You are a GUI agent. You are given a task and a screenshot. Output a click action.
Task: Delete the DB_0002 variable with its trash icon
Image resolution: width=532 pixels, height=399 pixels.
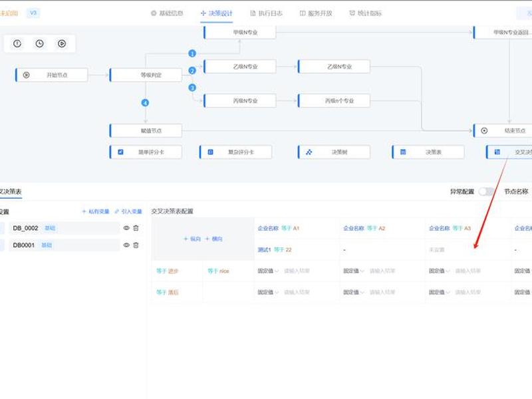click(x=136, y=228)
